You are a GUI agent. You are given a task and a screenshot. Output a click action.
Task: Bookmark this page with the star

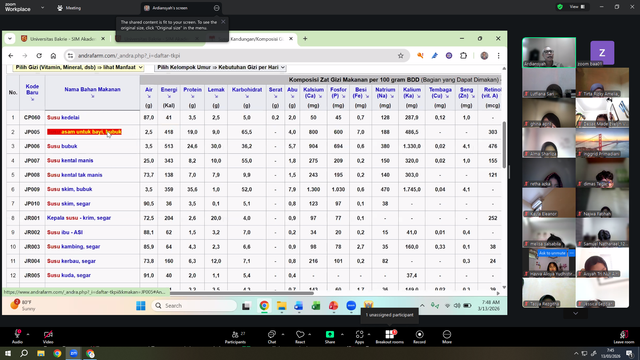400,56
